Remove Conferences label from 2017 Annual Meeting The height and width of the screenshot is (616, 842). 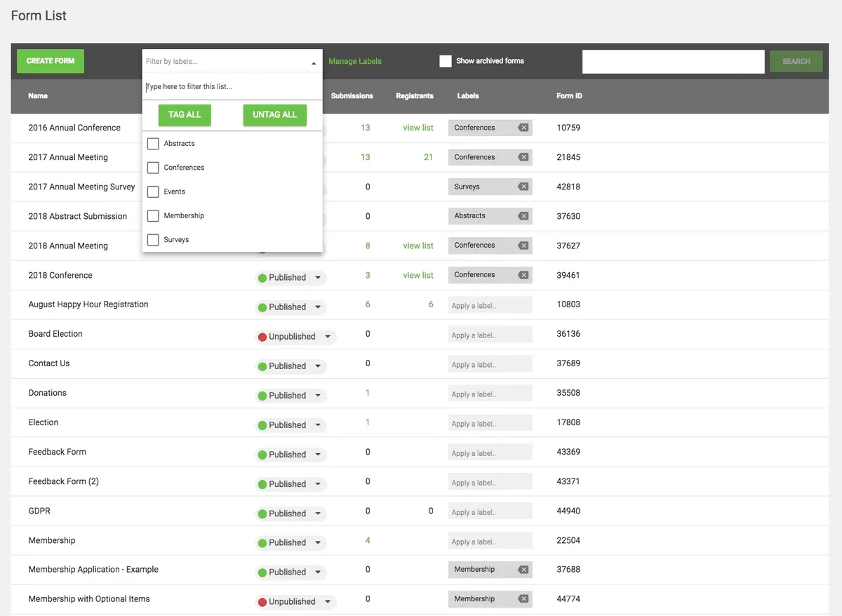coord(523,157)
